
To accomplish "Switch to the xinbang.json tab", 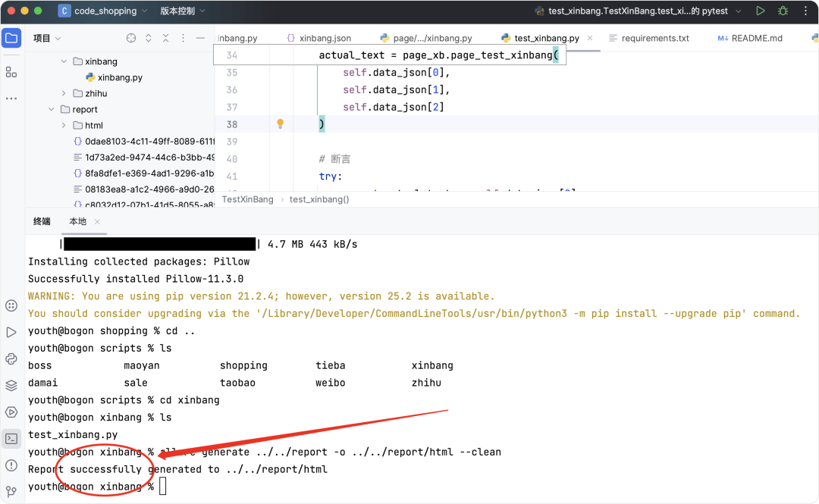I will click(x=319, y=38).
